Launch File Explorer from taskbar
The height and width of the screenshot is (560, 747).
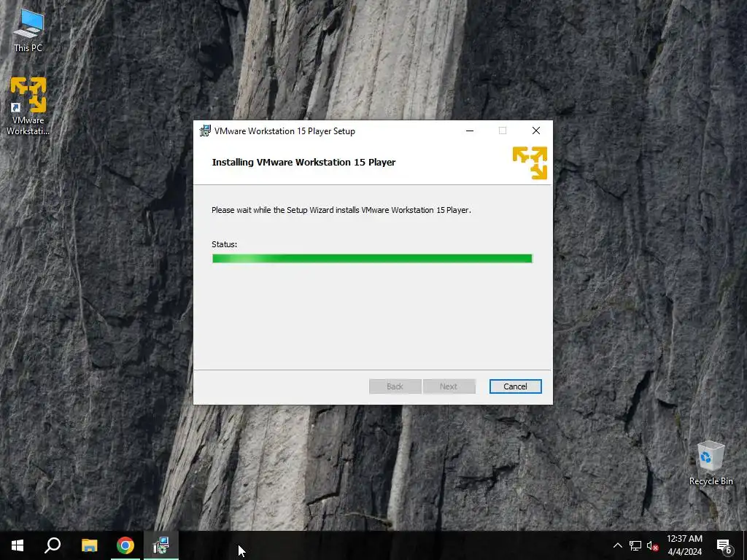[x=89, y=545]
